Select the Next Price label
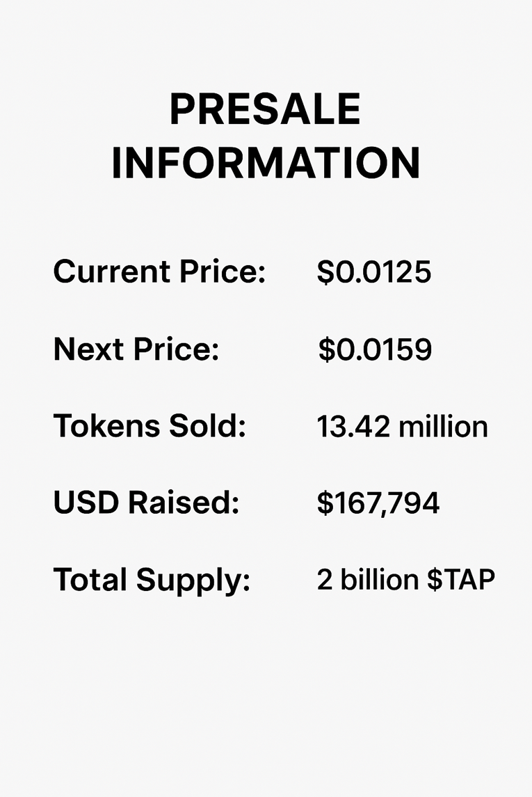Viewport: 532px width, 797px height. 136,349
